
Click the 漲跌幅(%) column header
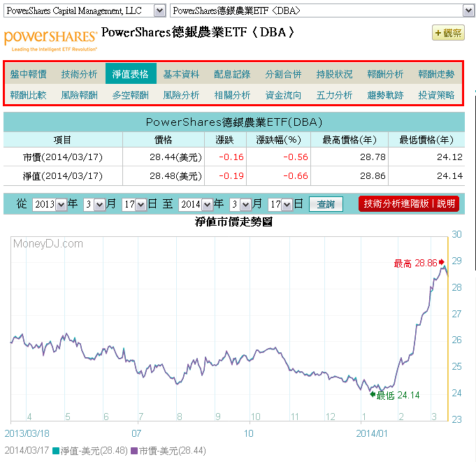click(278, 140)
